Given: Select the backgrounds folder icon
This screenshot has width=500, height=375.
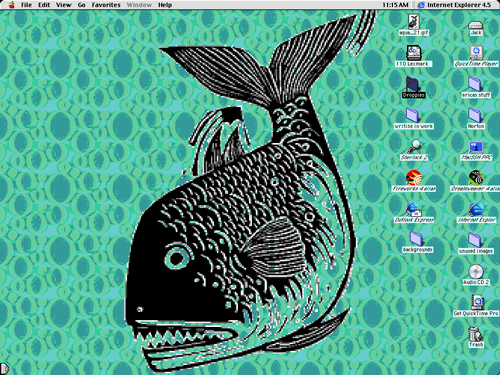Looking at the screenshot, I should (417, 239).
